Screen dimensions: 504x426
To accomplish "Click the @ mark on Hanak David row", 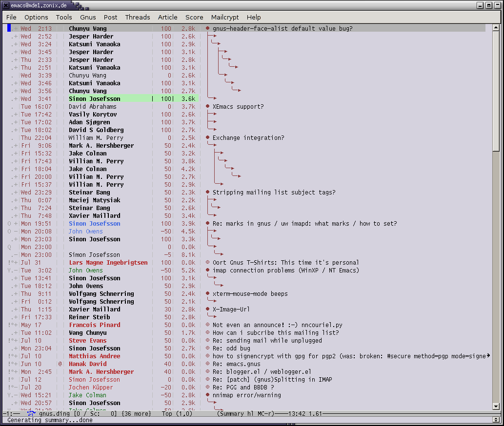I will [x=60, y=364].
